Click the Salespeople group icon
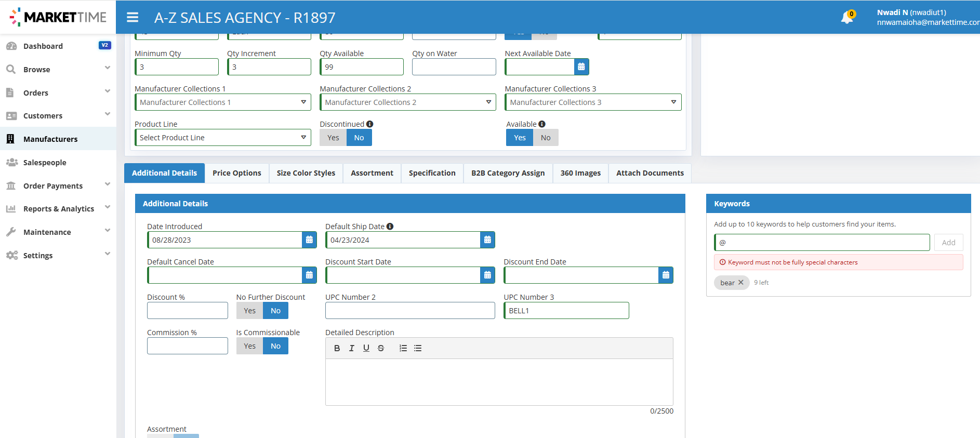The width and height of the screenshot is (980, 438). pyautogui.click(x=11, y=162)
